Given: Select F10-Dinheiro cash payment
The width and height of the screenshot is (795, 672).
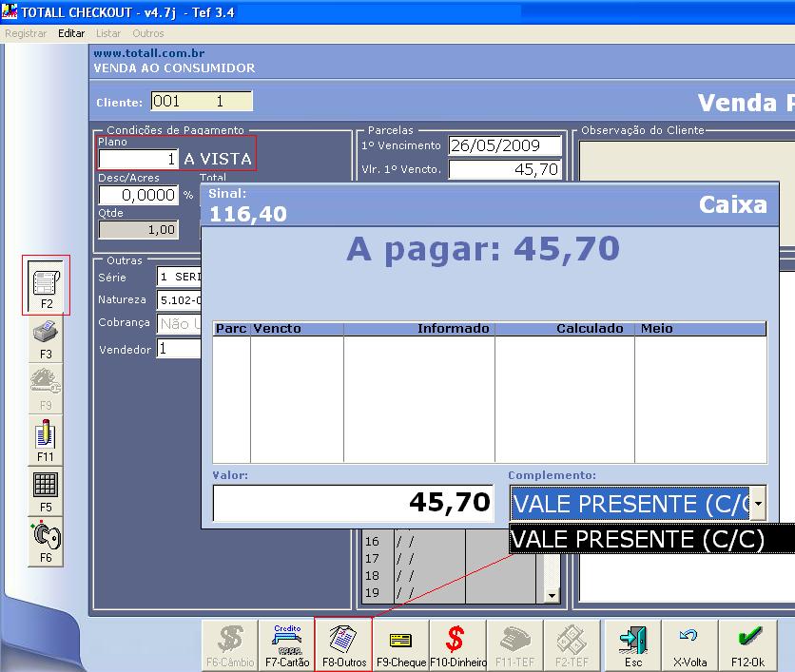Looking at the screenshot, I should [x=457, y=643].
